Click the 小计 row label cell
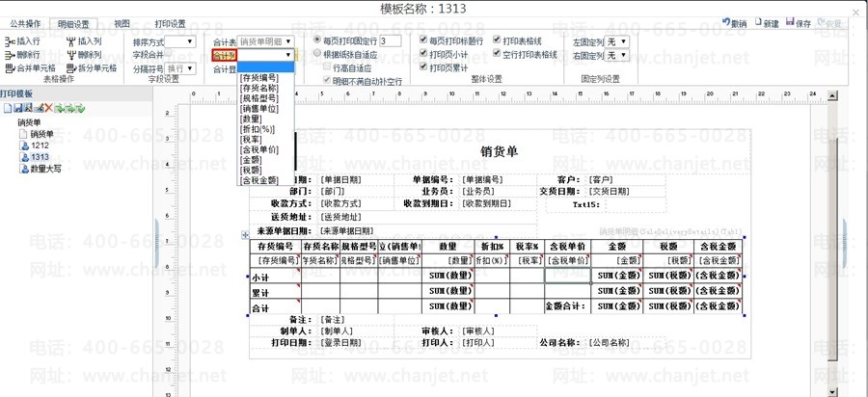 275,277
